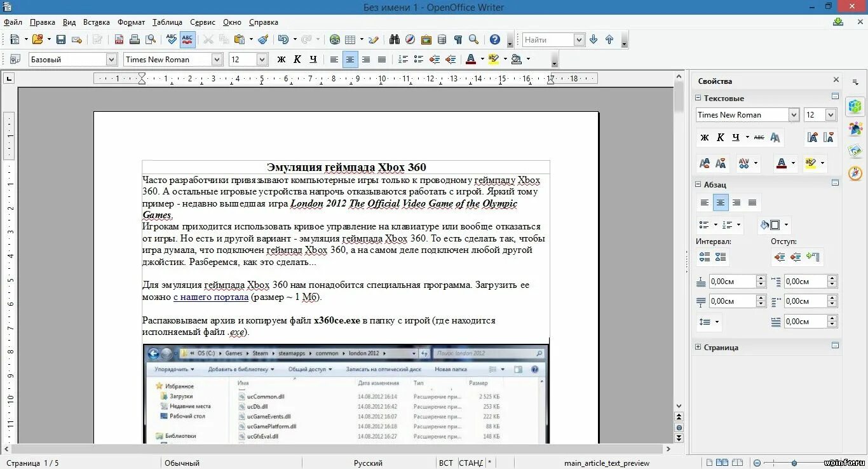Toggle Strikethrough in sidebar Text section

(x=759, y=137)
